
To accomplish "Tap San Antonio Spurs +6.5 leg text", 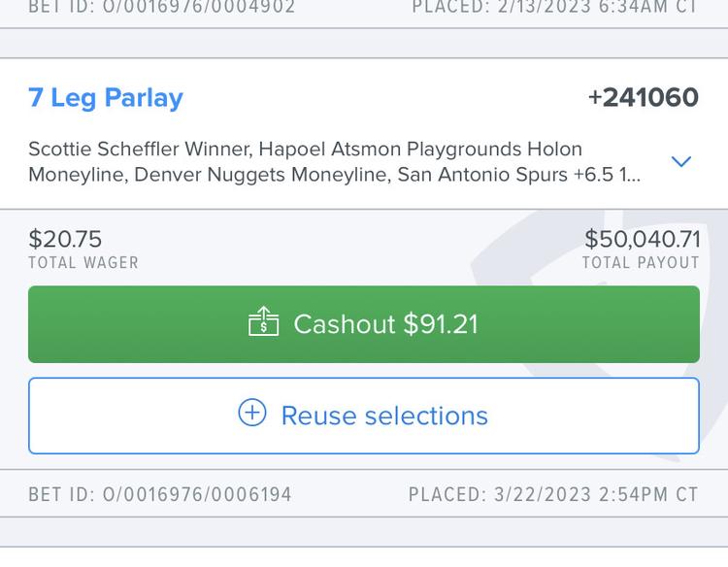I will (518, 175).
